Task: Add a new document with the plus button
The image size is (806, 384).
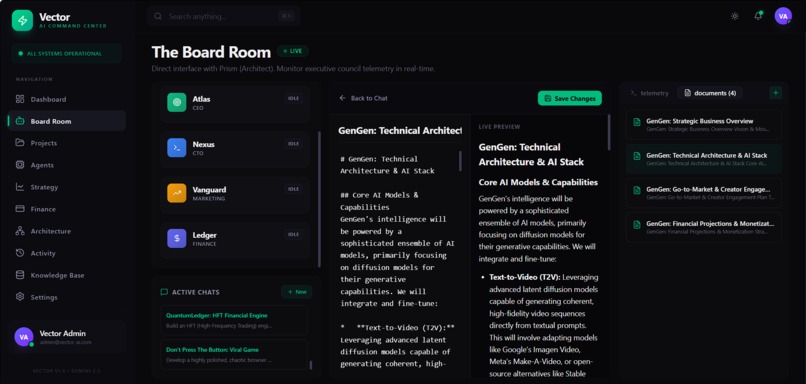Action: pos(776,93)
